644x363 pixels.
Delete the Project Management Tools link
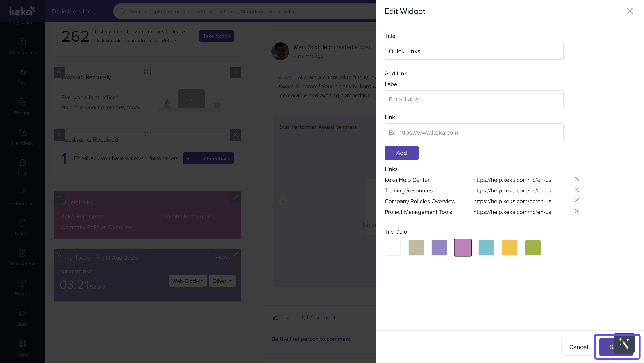[x=576, y=211]
